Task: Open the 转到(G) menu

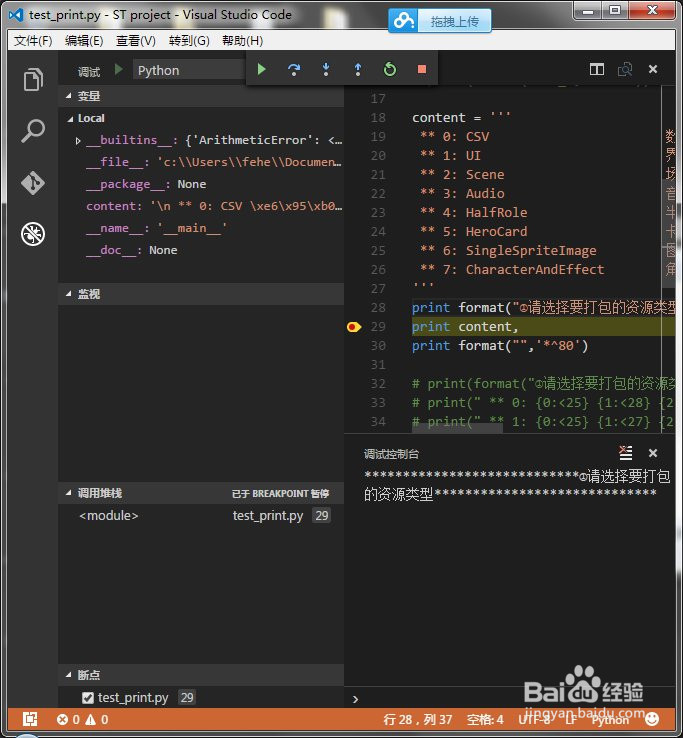Action: [x=189, y=41]
